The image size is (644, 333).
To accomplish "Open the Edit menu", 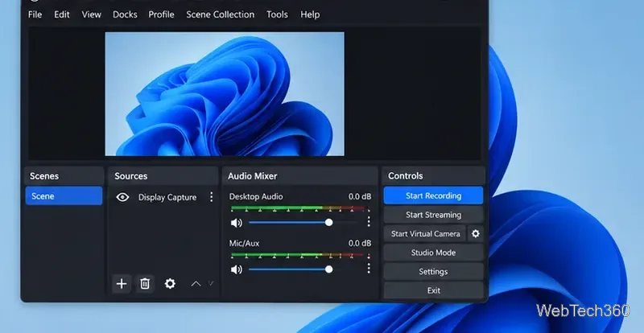I will click(x=62, y=14).
